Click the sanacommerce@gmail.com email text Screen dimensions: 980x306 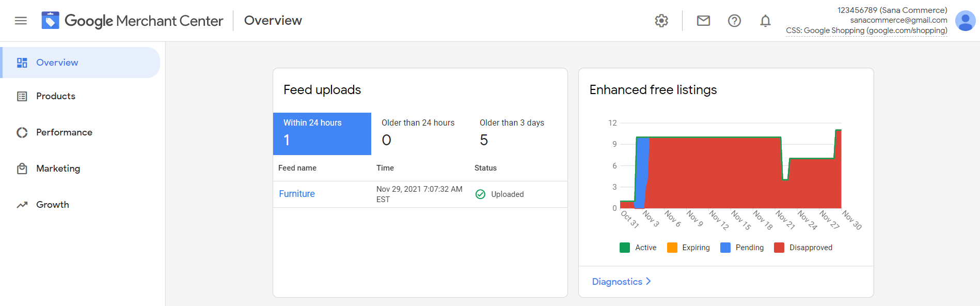899,20
